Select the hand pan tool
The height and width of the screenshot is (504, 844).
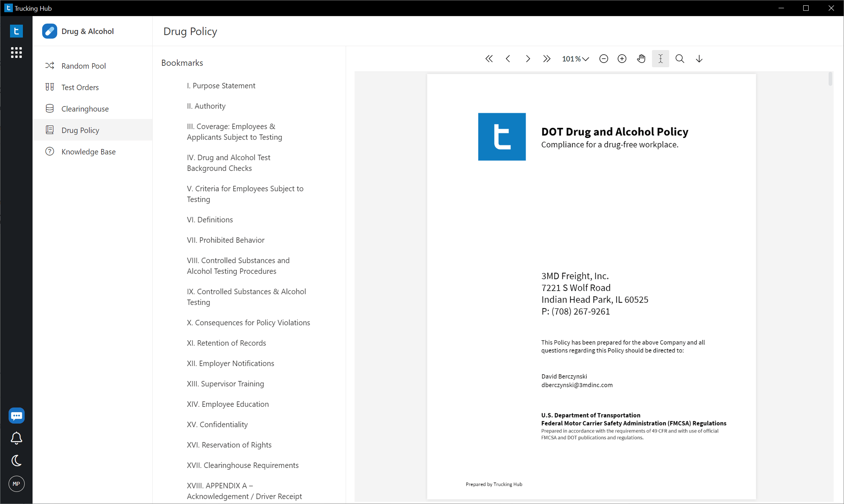tap(641, 59)
